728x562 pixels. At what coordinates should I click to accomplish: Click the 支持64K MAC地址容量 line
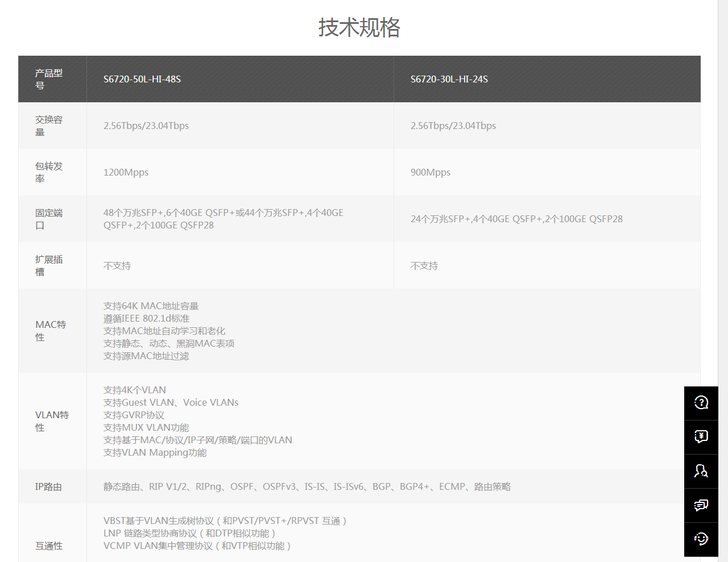click(x=151, y=306)
